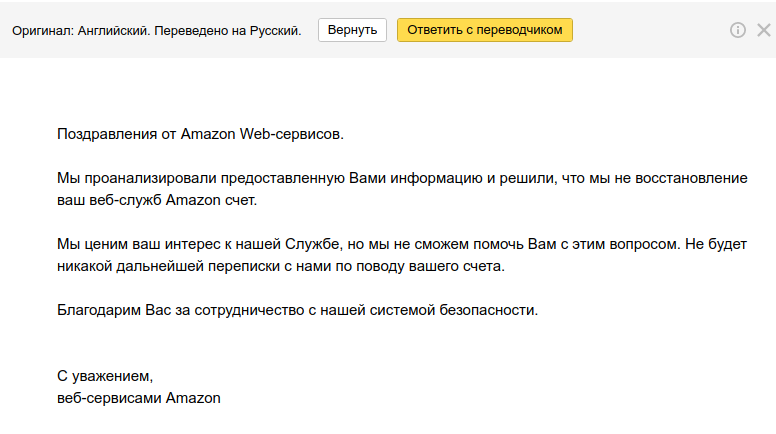
Task: Click the signature "веб-сервисами Amazon"
Action: click(x=139, y=398)
